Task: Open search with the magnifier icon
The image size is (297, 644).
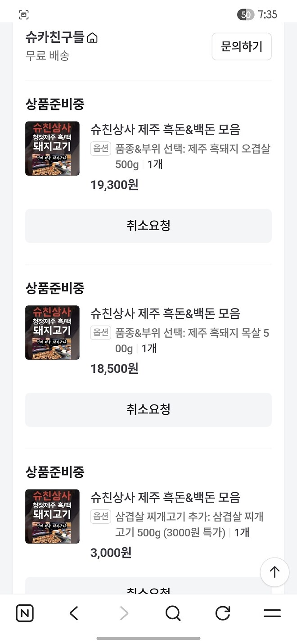Action: point(173,613)
